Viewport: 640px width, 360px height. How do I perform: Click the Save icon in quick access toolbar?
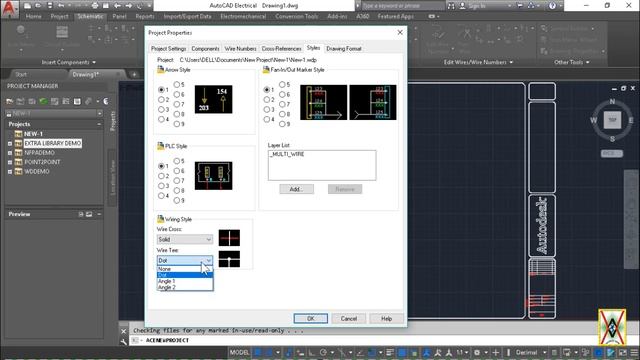pos(50,6)
